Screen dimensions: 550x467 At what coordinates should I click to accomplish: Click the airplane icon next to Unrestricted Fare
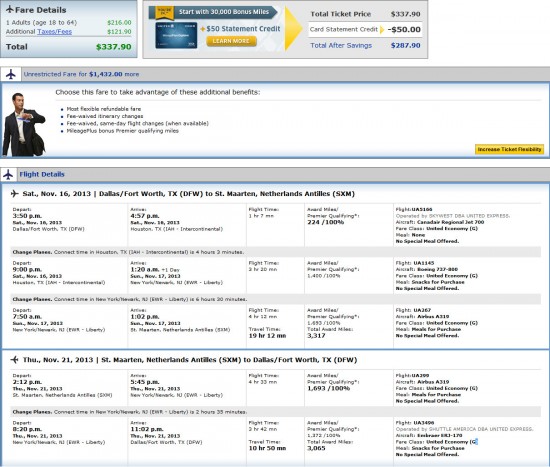(11, 74)
